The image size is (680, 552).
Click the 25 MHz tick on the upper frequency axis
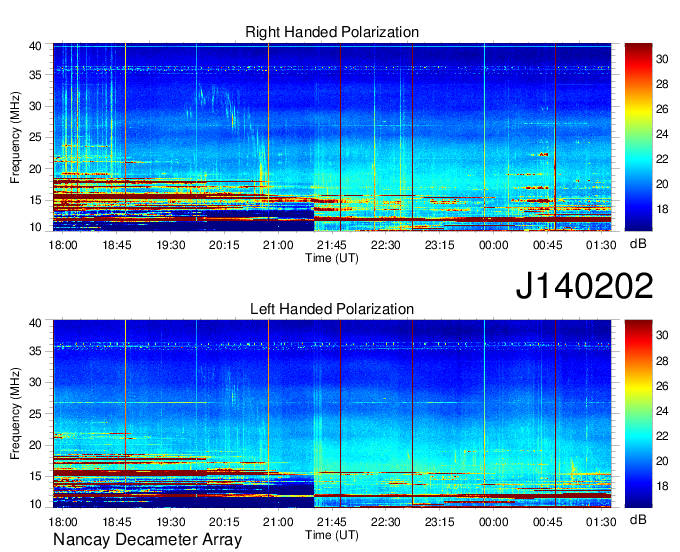click(x=36, y=137)
